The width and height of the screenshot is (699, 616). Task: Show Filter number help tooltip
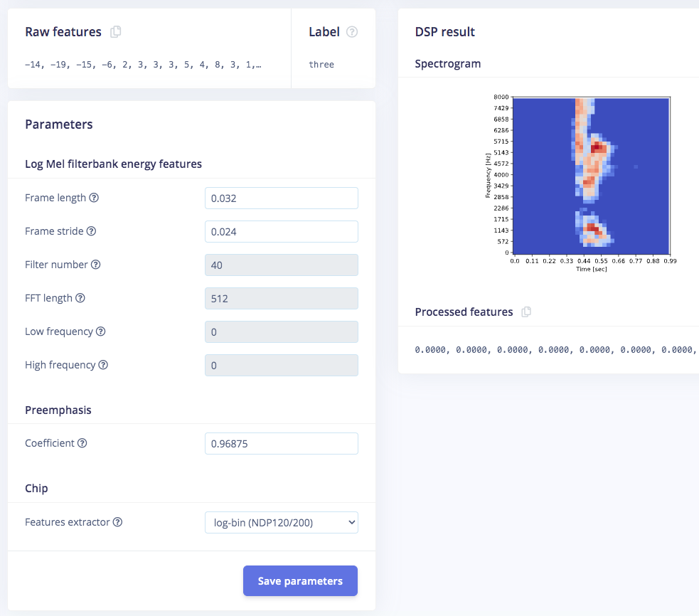[x=96, y=265]
